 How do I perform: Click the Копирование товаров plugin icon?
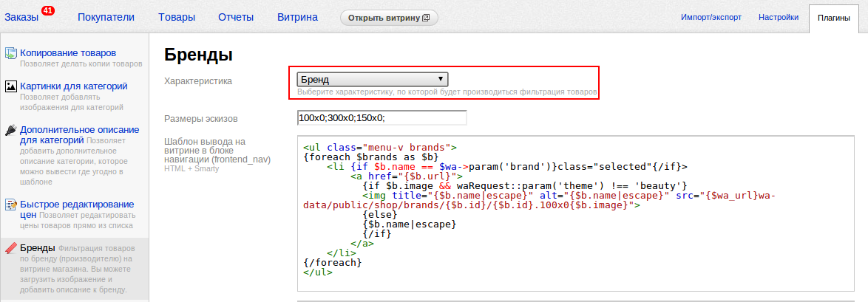click(x=11, y=53)
